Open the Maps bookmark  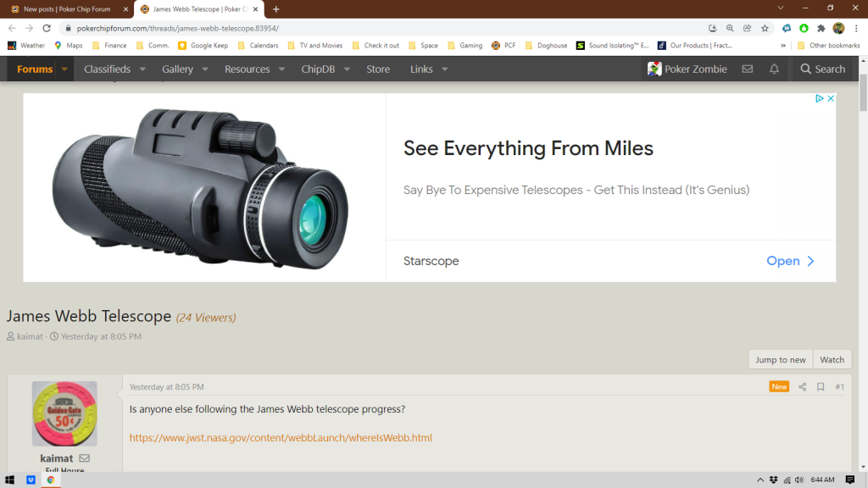(x=69, y=46)
